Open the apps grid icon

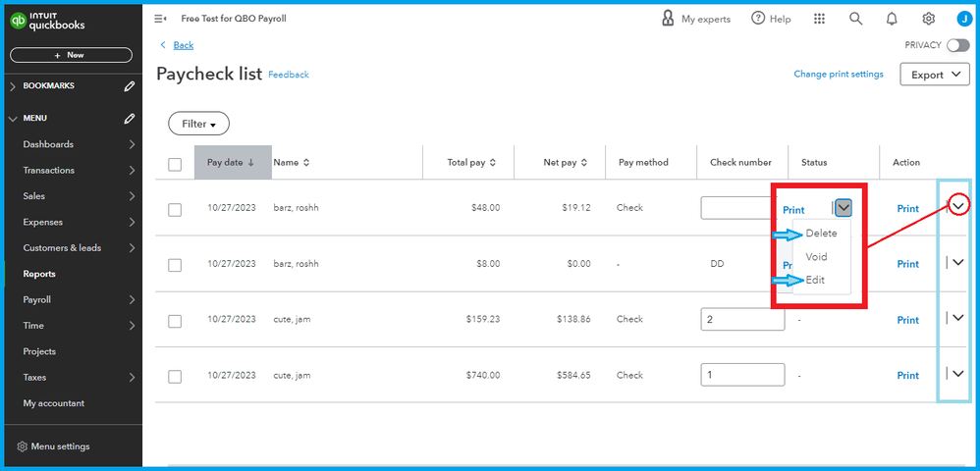(819, 19)
